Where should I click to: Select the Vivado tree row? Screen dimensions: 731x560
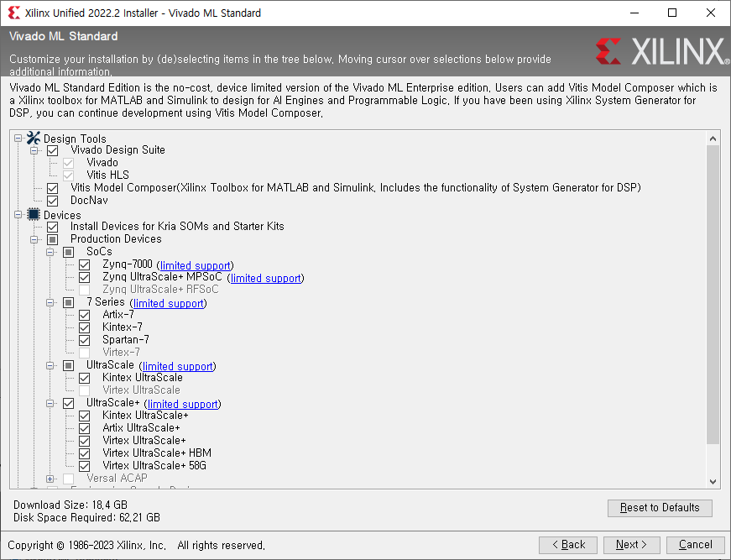coord(102,163)
